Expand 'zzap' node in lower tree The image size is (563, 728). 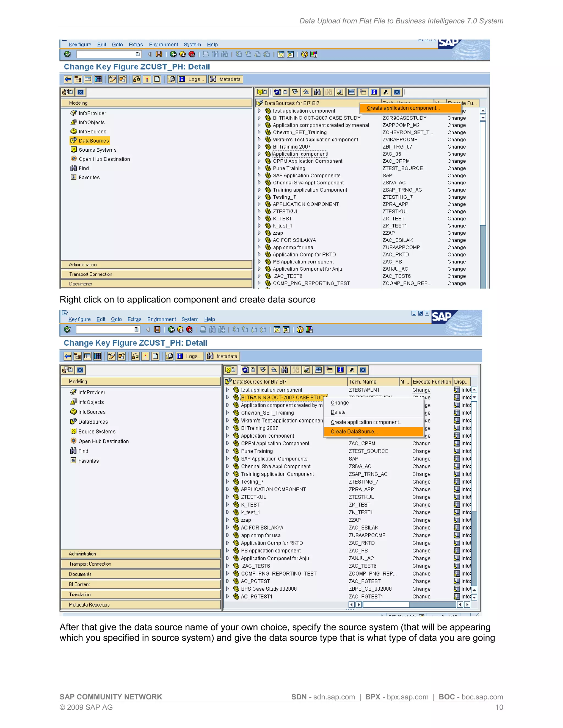227,520
